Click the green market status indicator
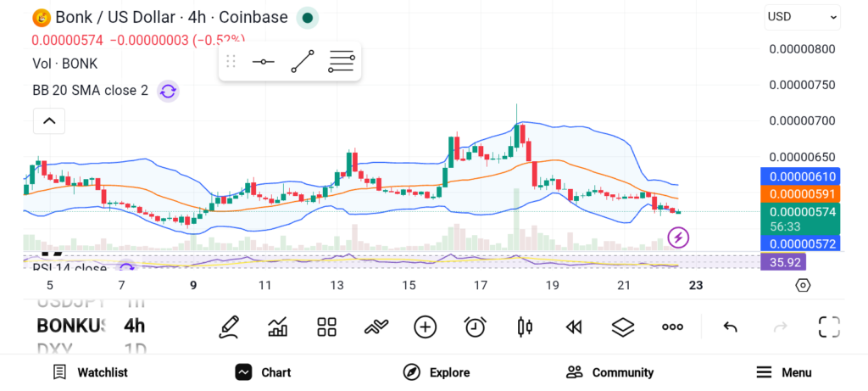The image size is (868, 391). [x=308, y=17]
